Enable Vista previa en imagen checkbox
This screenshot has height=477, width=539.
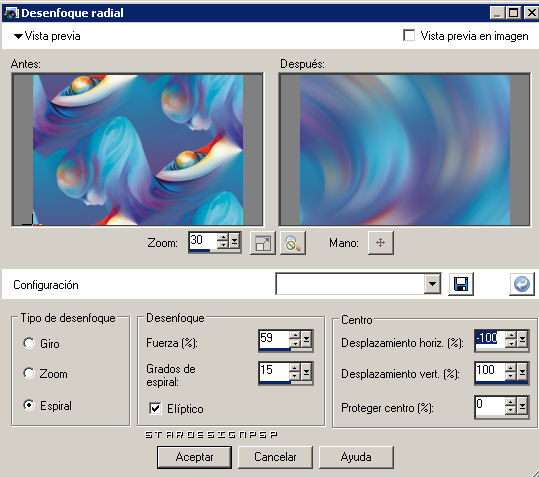point(409,35)
